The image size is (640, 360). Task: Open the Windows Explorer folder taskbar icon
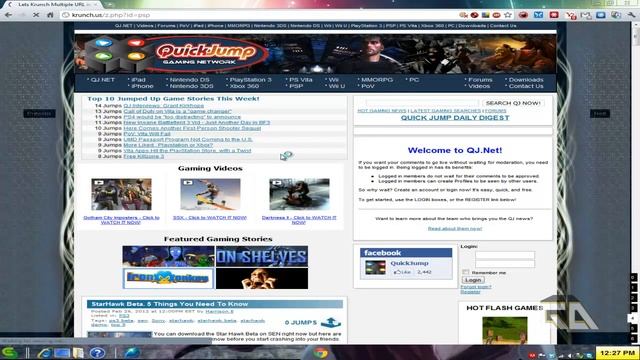point(78,353)
